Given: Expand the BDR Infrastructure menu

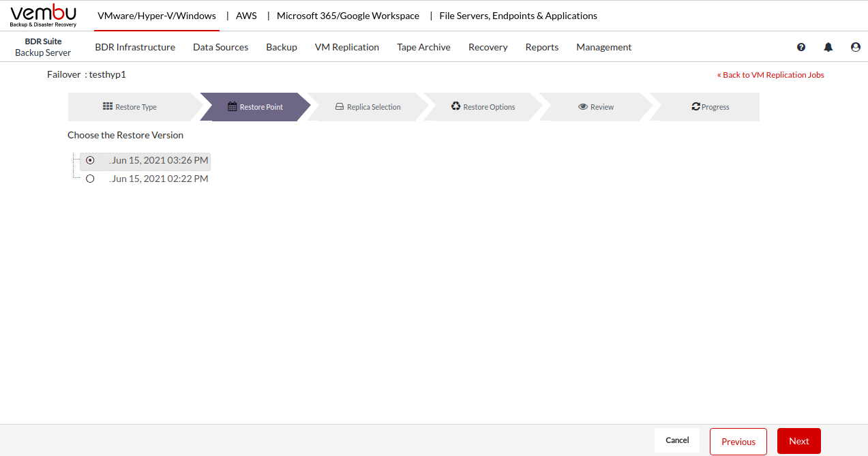Looking at the screenshot, I should coord(135,47).
